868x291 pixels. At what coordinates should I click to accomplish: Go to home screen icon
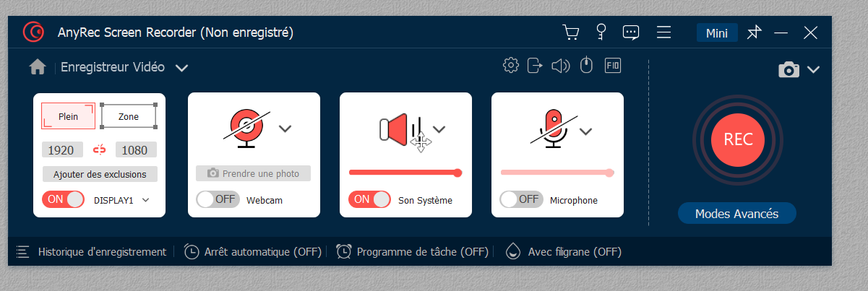coord(38,67)
